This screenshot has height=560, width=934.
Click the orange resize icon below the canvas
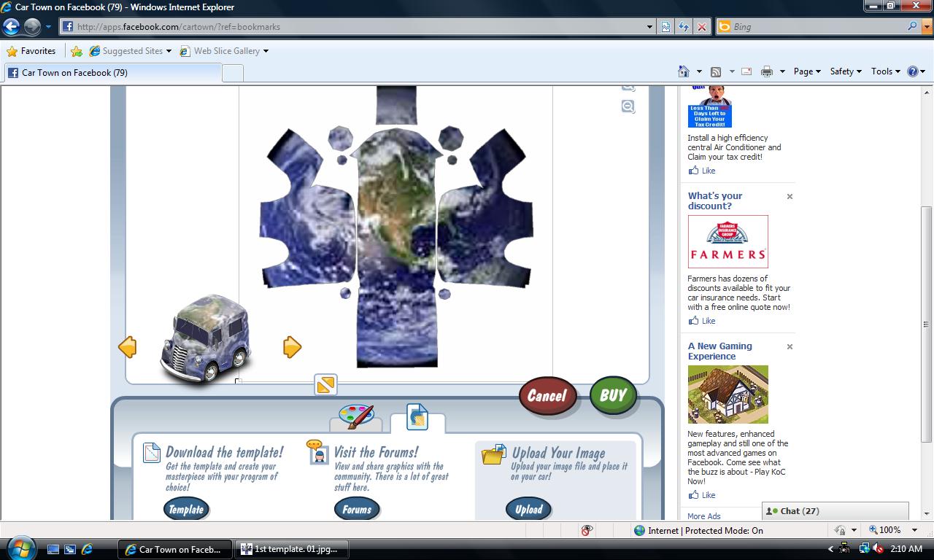click(325, 384)
